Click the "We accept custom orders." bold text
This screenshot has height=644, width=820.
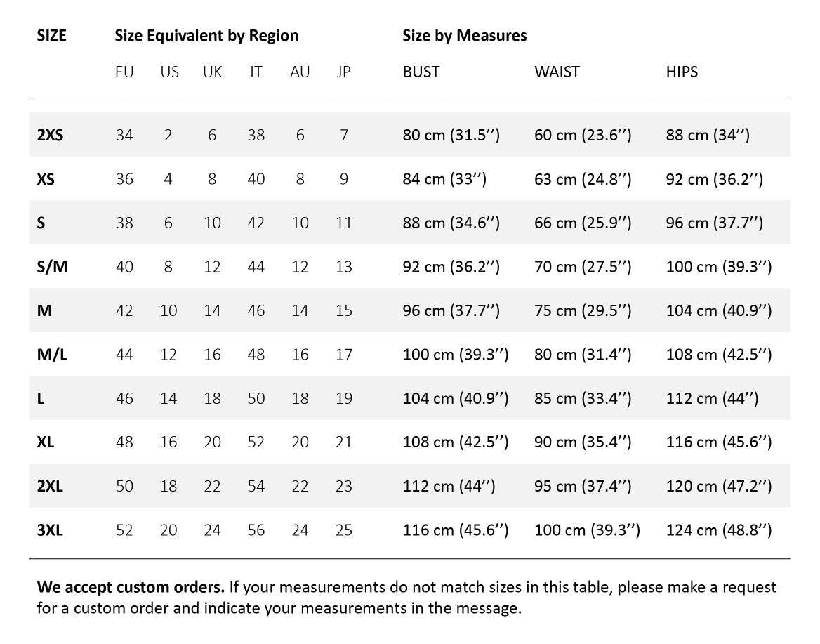coord(131,586)
